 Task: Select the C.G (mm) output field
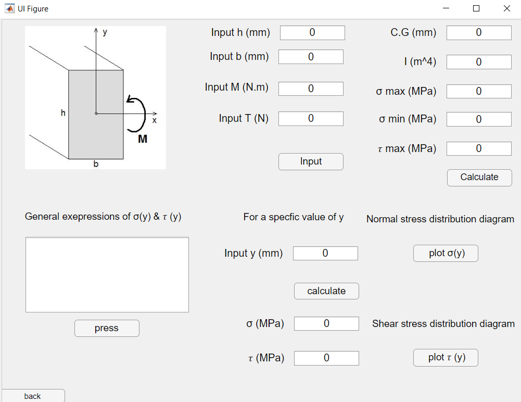click(x=479, y=33)
